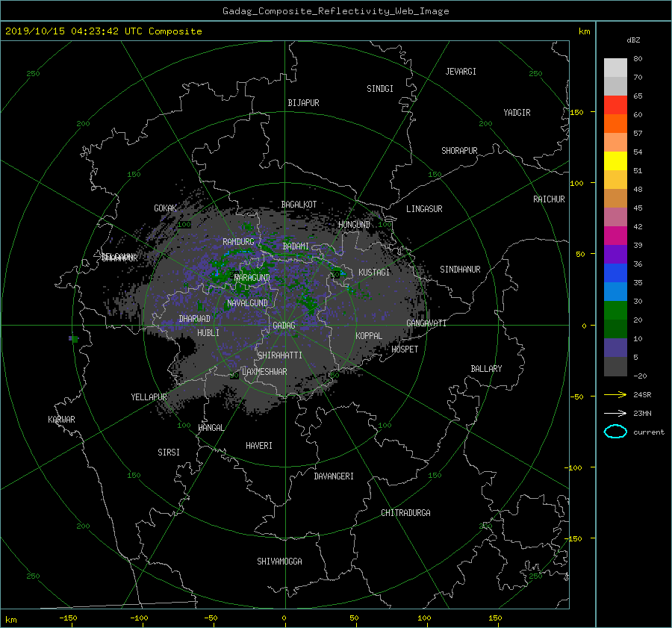Image resolution: width=672 pixels, height=628 pixels.
Task: Click the HOSPET city label
Action: tap(405, 349)
